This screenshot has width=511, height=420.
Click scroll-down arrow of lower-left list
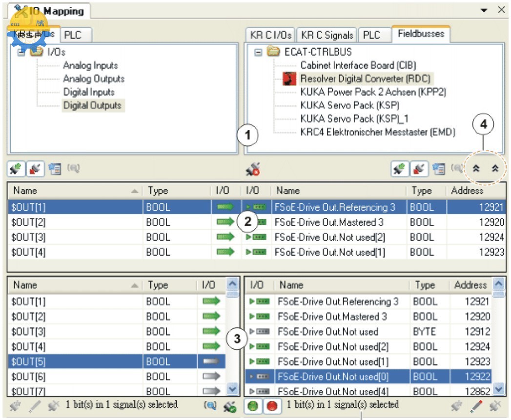click(232, 389)
